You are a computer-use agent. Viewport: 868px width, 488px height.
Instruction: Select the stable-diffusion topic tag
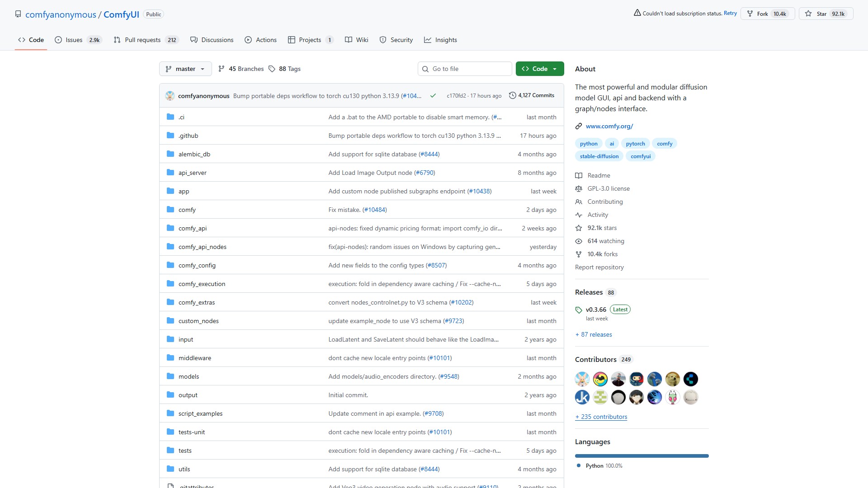pos(599,156)
